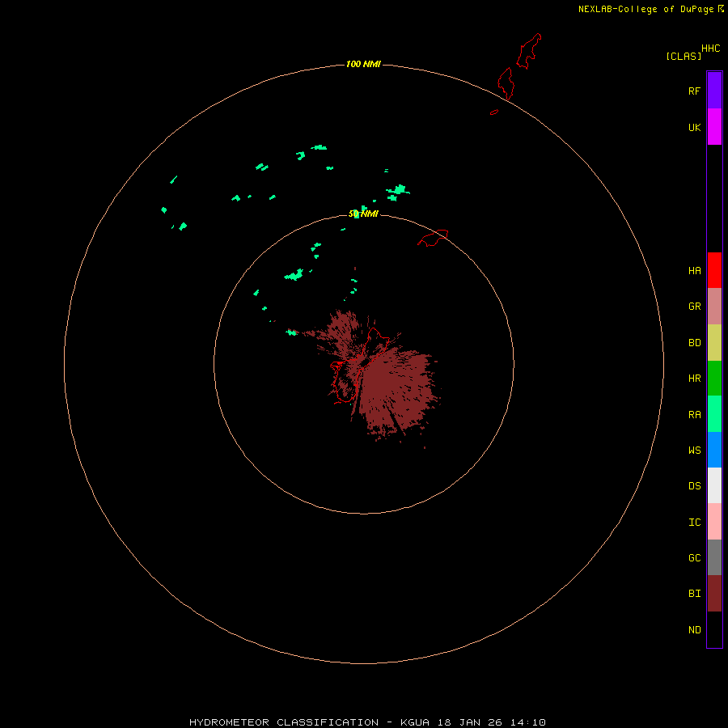728x728 pixels.
Task: Click the WS legend label
Action: [x=694, y=451]
